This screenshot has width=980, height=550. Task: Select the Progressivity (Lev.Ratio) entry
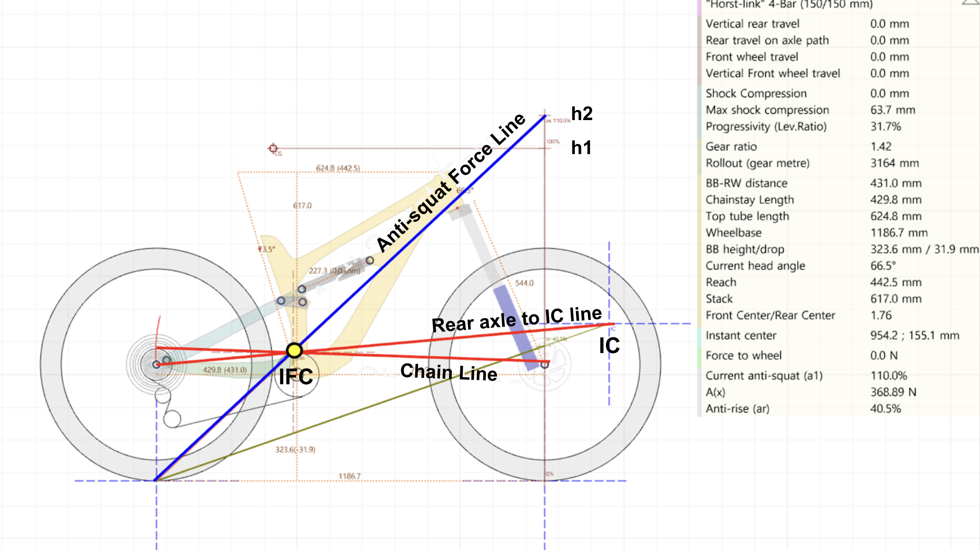(x=766, y=126)
